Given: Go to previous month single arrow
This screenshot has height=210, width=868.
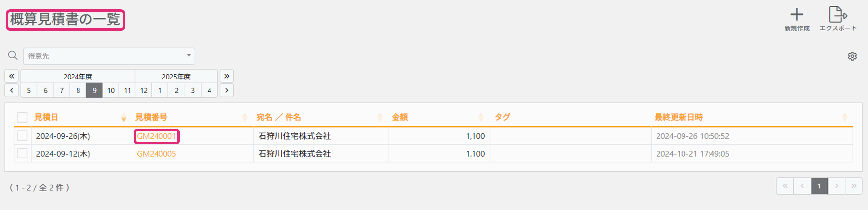Looking at the screenshot, I should point(12,90).
